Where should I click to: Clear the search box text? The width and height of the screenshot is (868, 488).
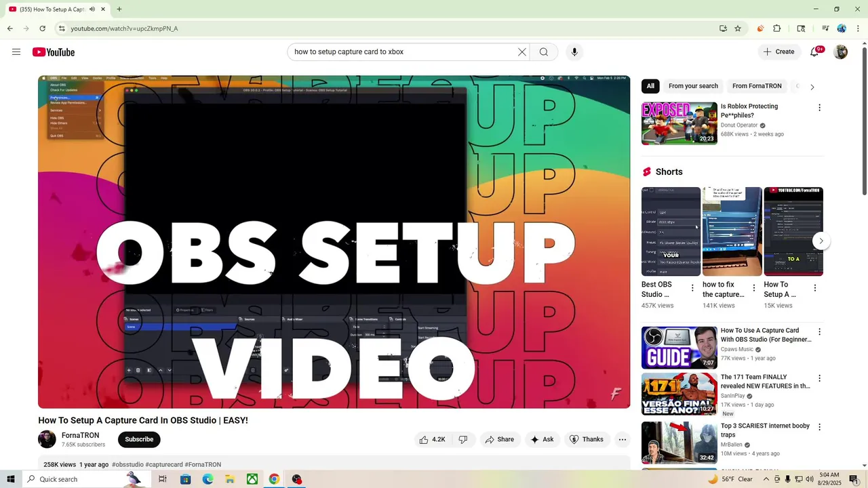pyautogui.click(x=522, y=52)
